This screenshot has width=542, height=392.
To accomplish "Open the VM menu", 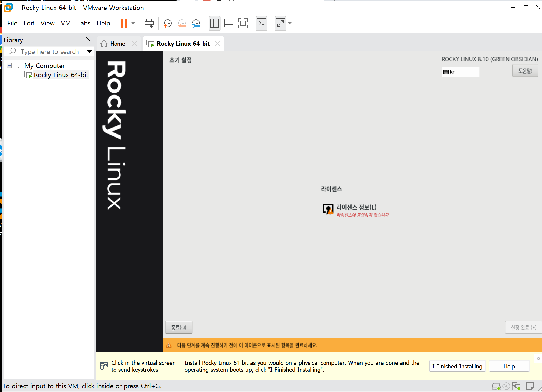I will tap(66, 23).
